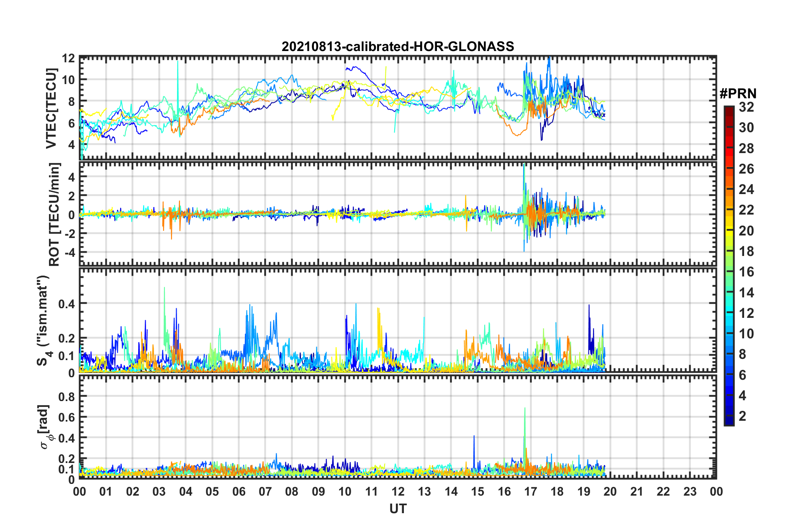Image resolution: width=796 pixels, height=532 pixels.
Task: Click x-axis tick label 23
Action: pyautogui.click(x=690, y=491)
